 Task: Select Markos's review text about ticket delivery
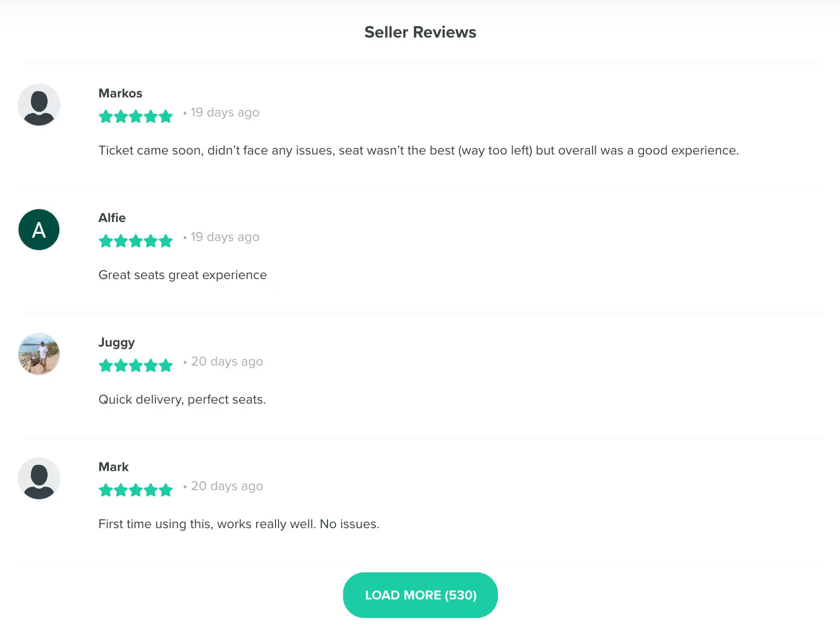tap(418, 150)
